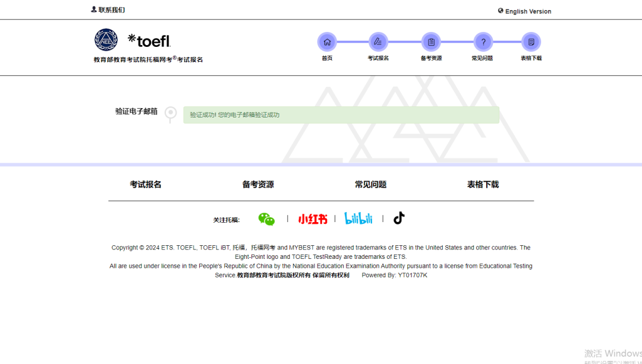Click the home icon in navigation
This screenshot has width=642, height=364.
(x=327, y=42)
